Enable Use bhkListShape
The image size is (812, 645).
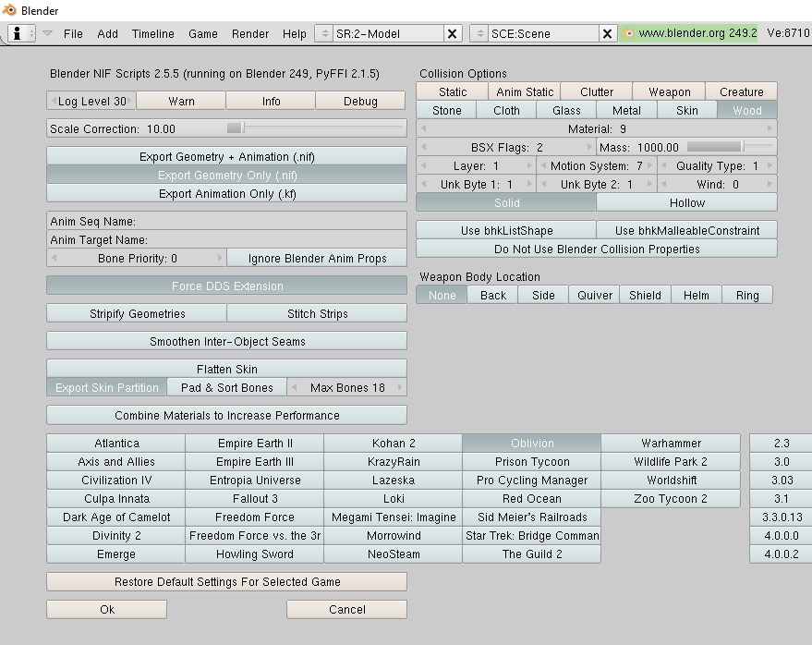(506, 230)
